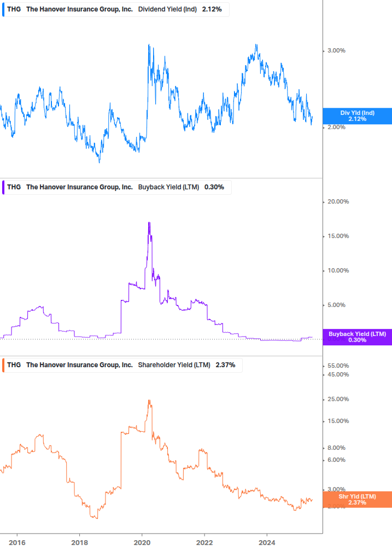Click the 2022 label on the time axis
This screenshot has height=550, width=392.
204,543
